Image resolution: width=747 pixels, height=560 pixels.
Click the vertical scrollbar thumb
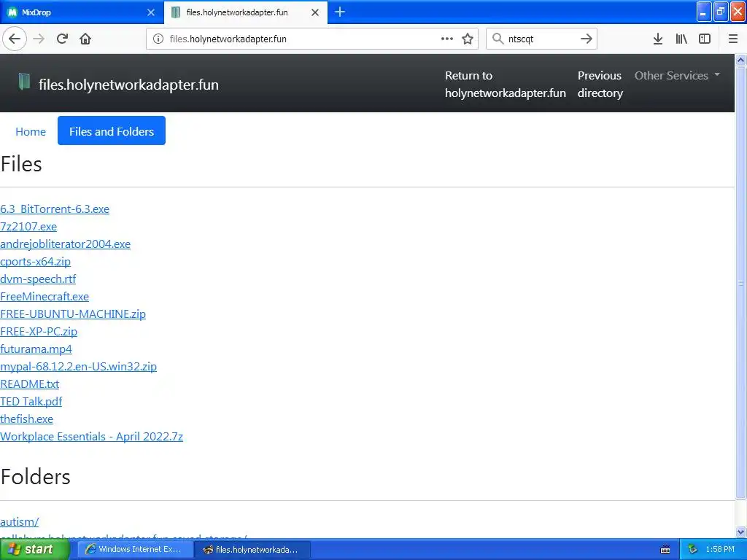pyautogui.click(x=741, y=284)
